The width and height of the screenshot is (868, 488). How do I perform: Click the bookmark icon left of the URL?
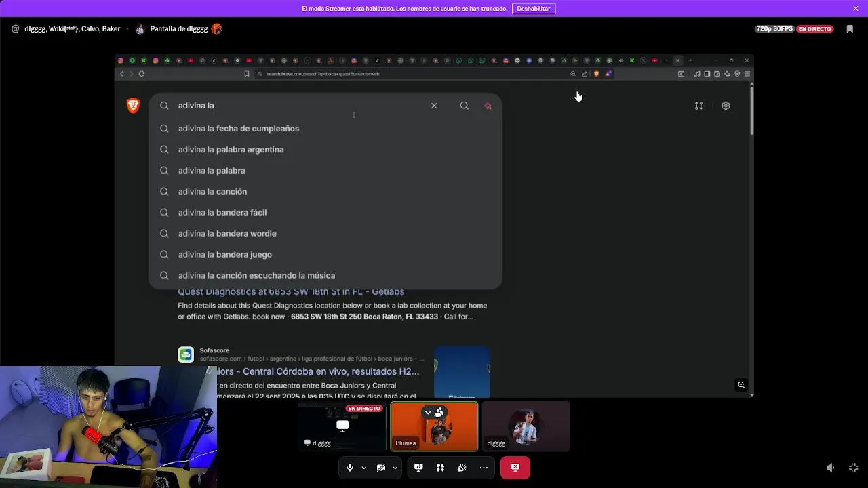(247, 74)
